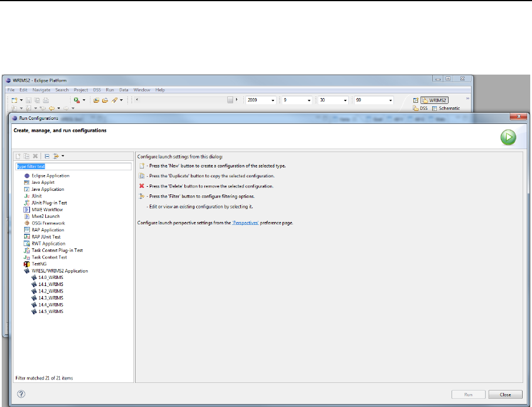Open the Navigate menu in Eclipse window

[x=41, y=90]
